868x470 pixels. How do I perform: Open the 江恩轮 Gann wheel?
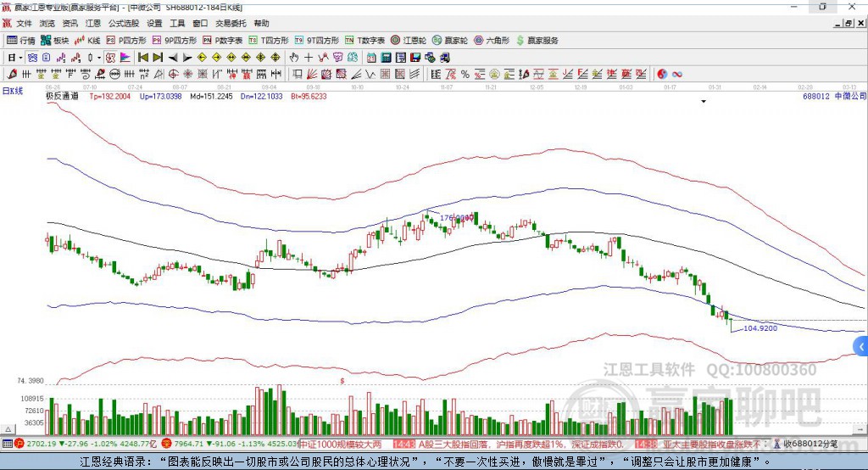point(409,41)
